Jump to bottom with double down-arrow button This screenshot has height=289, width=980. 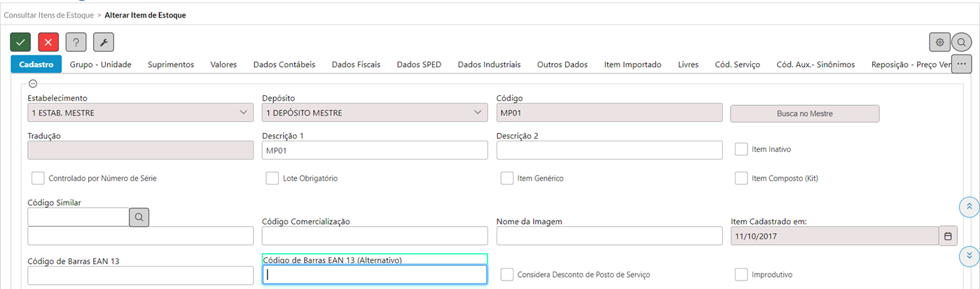point(969,256)
